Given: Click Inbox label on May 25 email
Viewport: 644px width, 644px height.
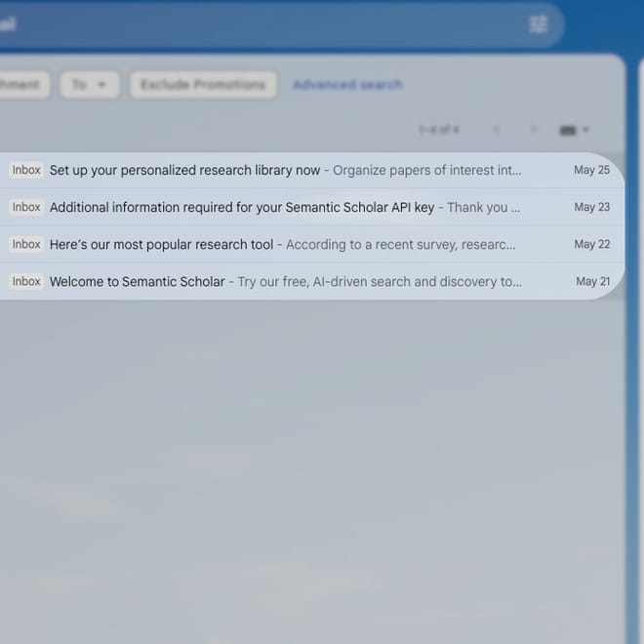Looking at the screenshot, I should (26, 170).
